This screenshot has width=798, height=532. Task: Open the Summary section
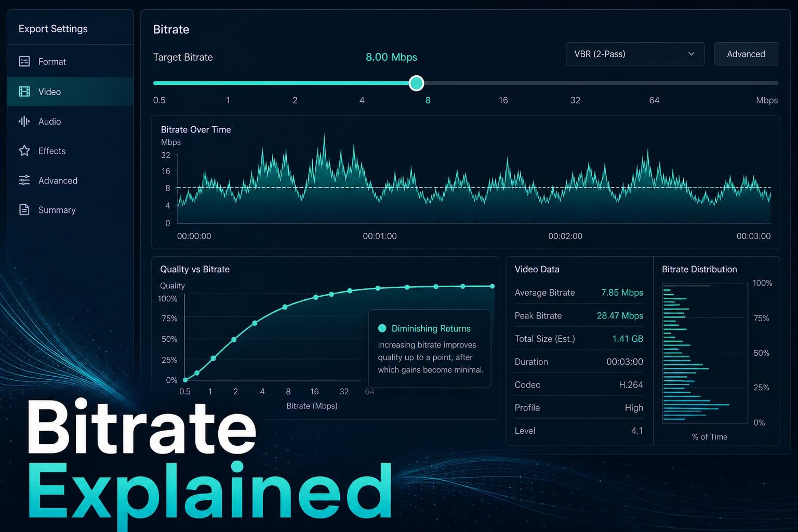coord(70,210)
